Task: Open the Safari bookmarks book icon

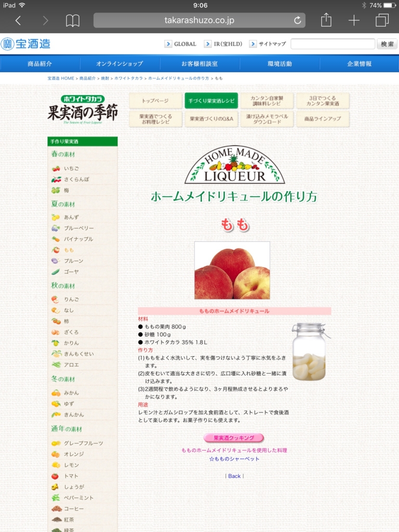Action: click(x=73, y=21)
